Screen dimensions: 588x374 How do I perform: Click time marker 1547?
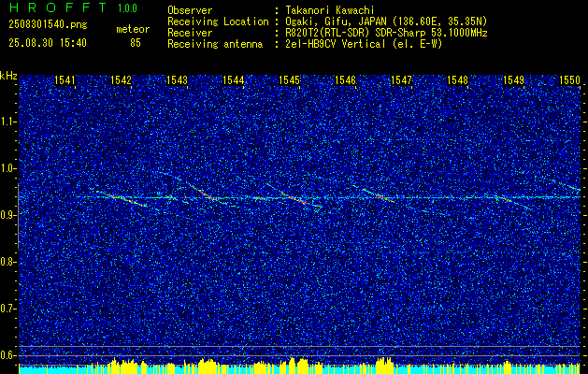(x=402, y=79)
